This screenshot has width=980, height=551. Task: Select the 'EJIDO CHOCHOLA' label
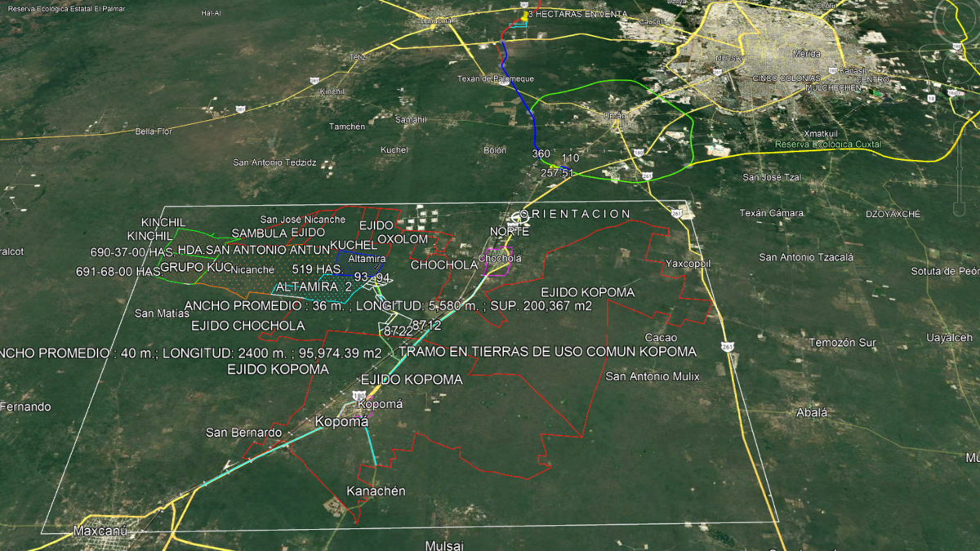tap(247, 326)
